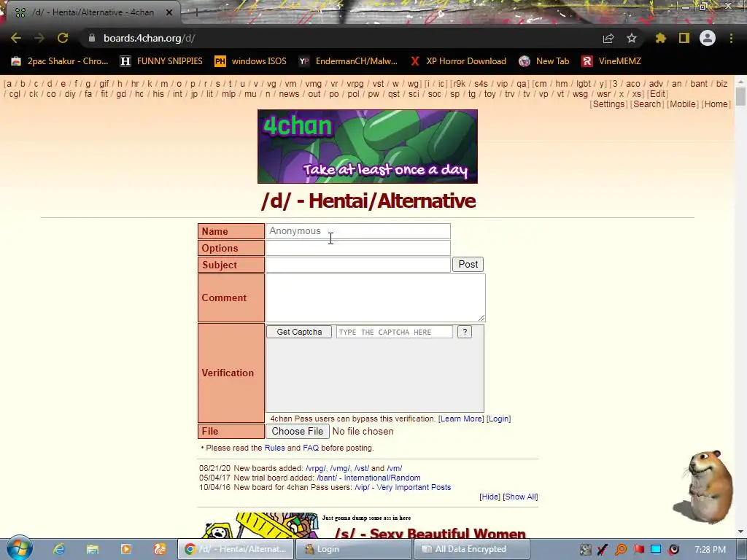The height and width of the screenshot is (560, 747).
Task: Open Chrome three-dot menu
Action: pos(731,38)
